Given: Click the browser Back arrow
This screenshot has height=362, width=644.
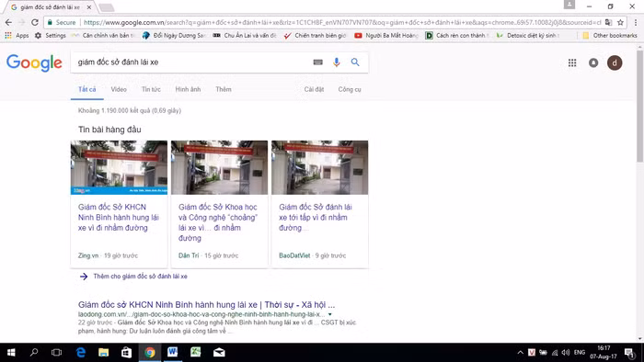Looking at the screenshot, I should tap(8, 22).
